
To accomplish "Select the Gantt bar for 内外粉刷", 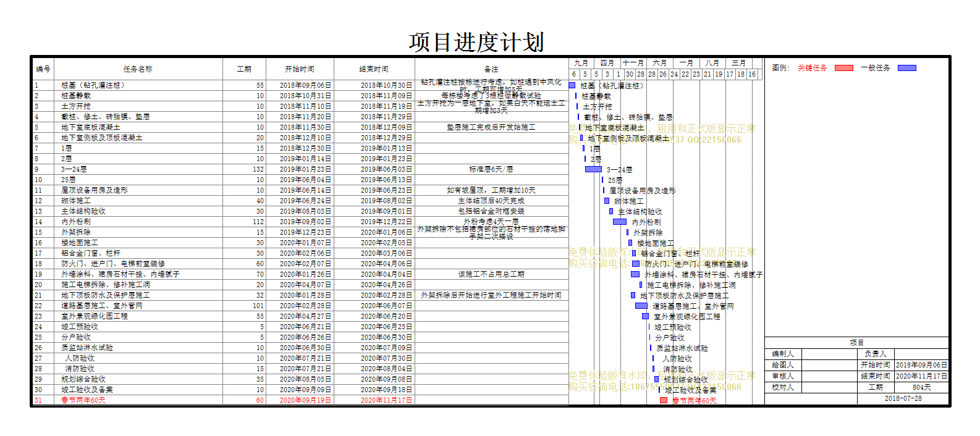I will (620, 222).
